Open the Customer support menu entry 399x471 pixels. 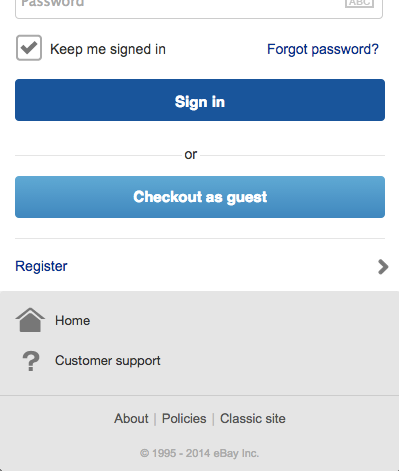tap(108, 361)
